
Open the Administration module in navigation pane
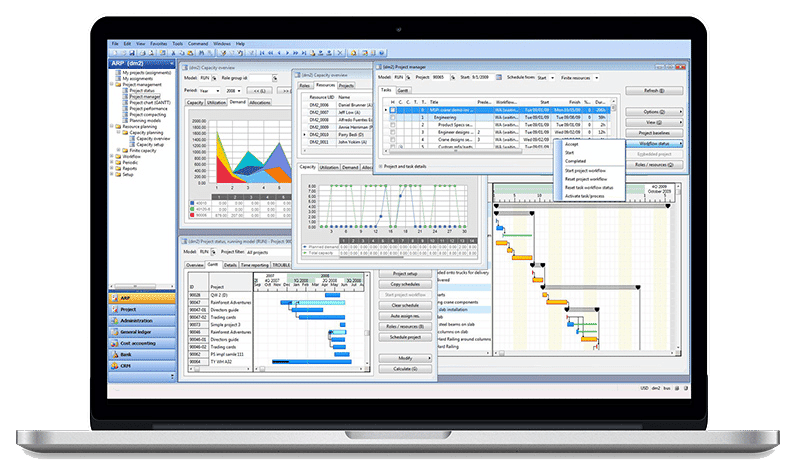tap(142, 320)
